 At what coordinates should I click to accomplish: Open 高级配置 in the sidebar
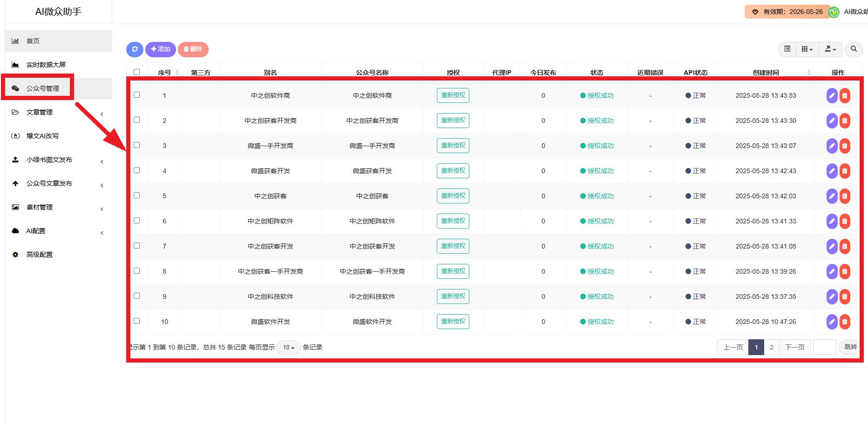tap(58, 255)
